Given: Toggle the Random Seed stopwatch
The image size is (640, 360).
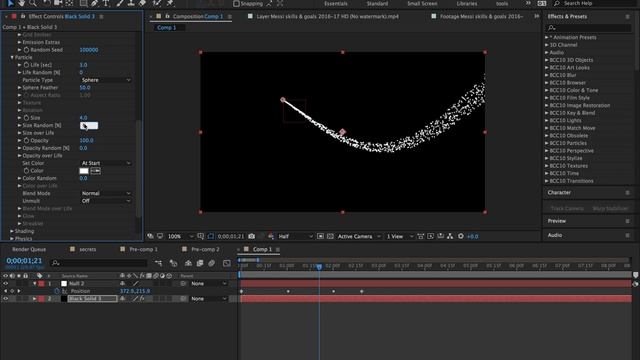Looking at the screenshot, I should click(26, 50).
